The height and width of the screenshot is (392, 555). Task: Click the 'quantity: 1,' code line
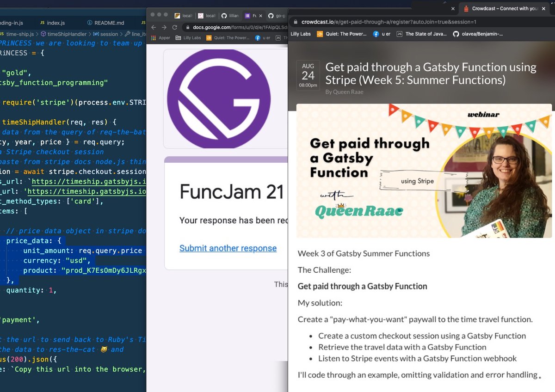click(31, 290)
